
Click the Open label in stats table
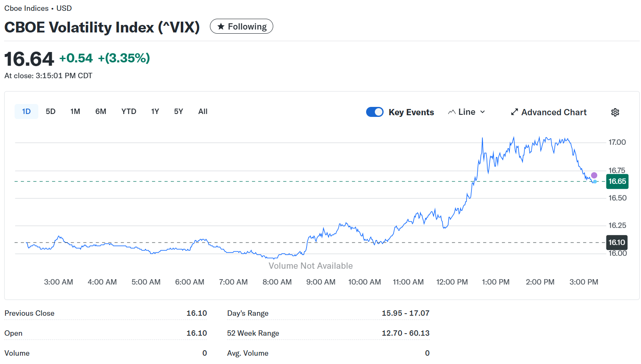(x=13, y=333)
